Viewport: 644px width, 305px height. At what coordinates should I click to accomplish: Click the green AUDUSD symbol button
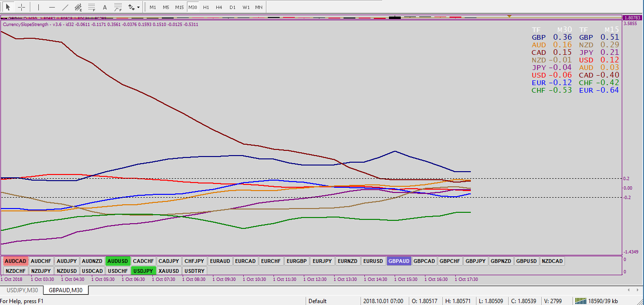(x=118, y=261)
